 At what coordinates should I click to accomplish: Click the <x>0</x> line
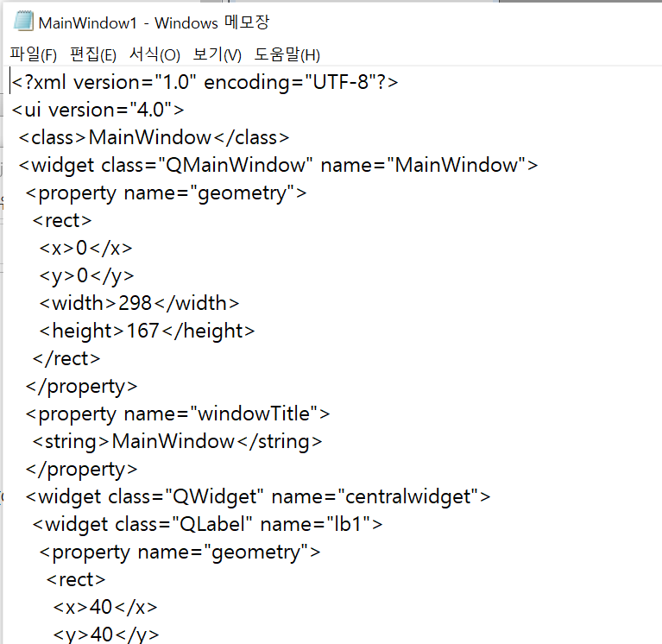point(85,249)
